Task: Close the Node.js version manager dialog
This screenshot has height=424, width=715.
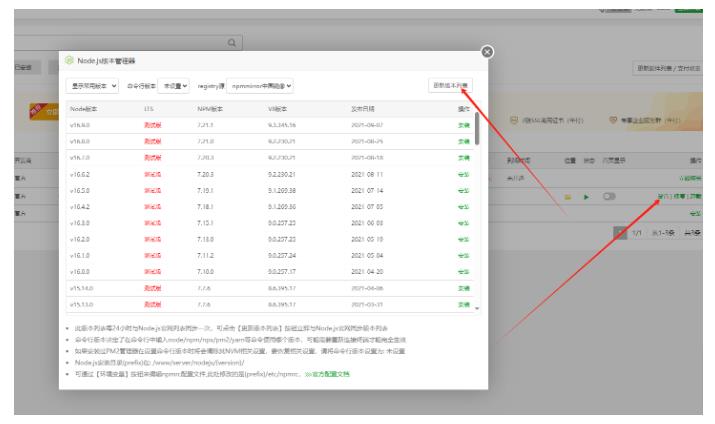Action: click(x=487, y=52)
